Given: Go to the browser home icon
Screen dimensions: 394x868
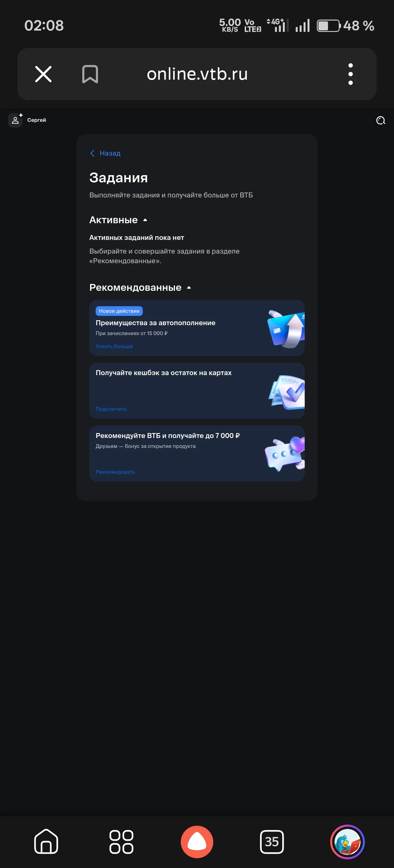Looking at the screenshot, I should coord(46,841).
